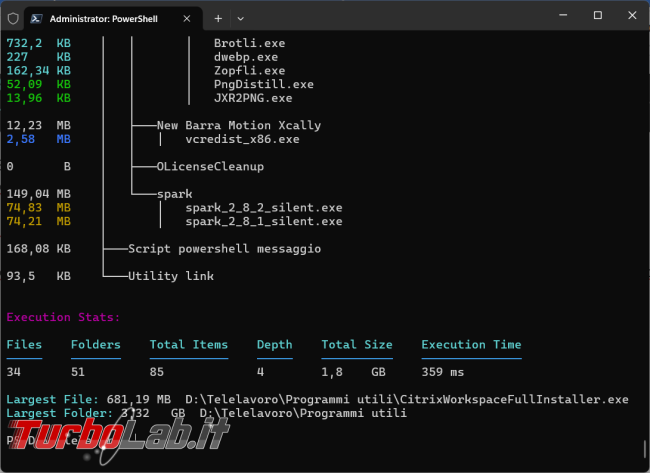Click the 74,21 MB size value
650x473 pixels.
tap(39, 221)
